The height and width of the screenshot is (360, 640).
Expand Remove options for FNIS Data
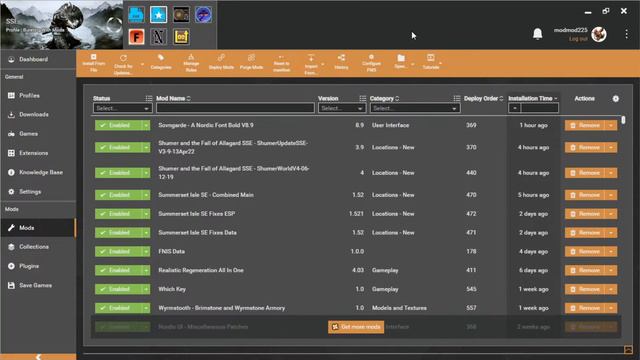[x=611, y=251]
